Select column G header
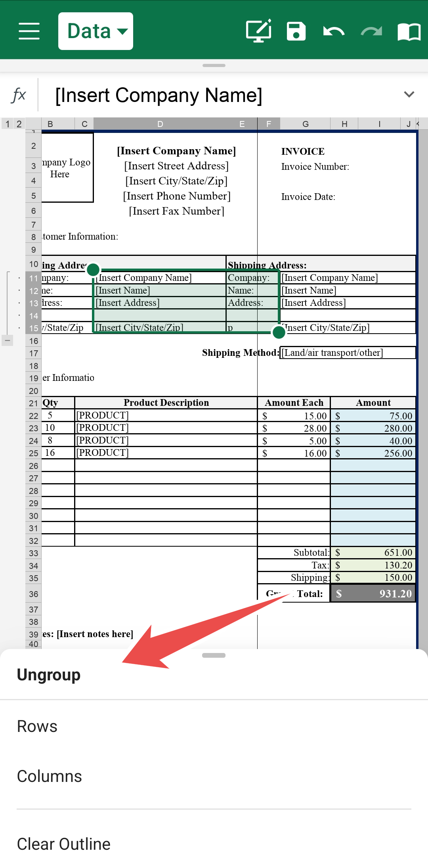428x868 pixels. [305, 124]
